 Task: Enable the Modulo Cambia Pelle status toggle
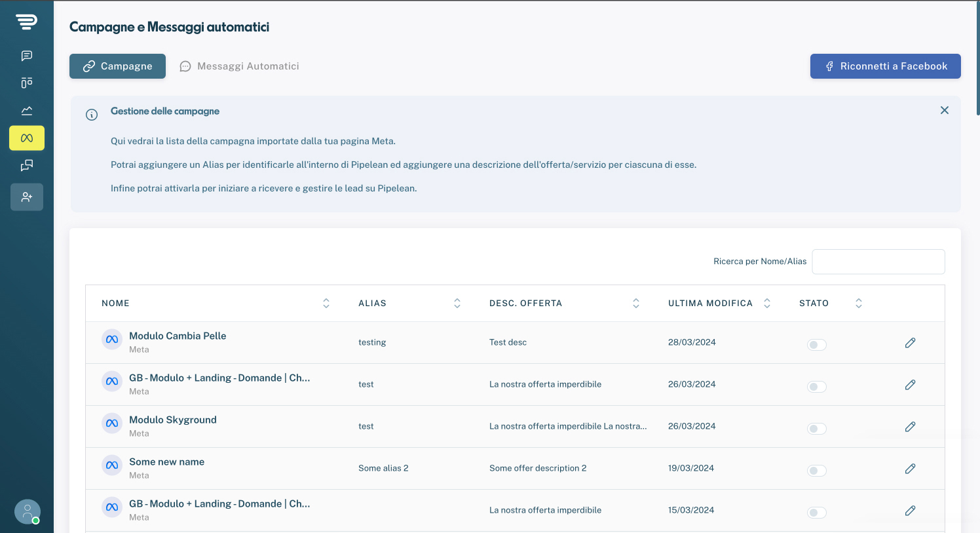817,345
